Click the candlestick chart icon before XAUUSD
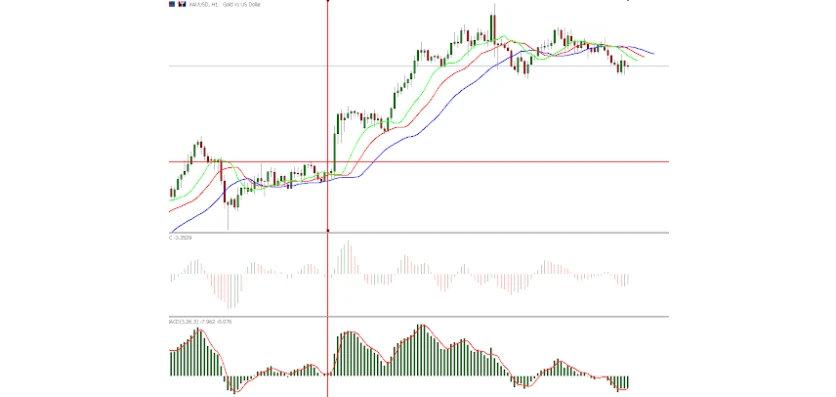 pos(182,4)
